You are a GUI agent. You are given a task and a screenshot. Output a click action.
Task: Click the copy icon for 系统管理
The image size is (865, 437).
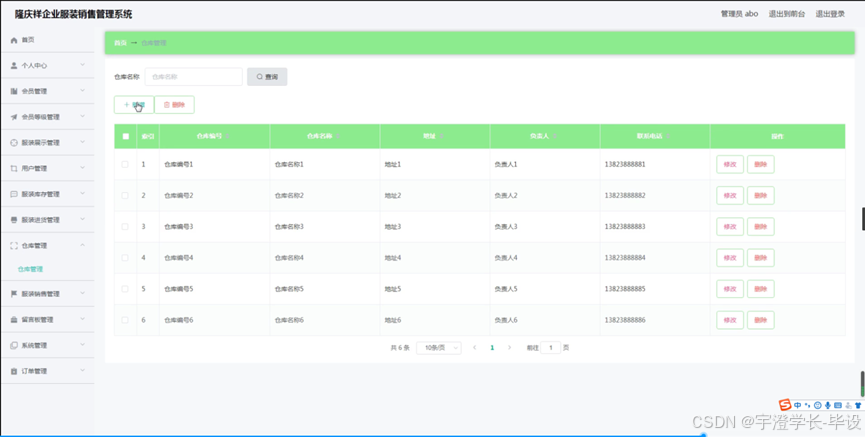[14, 345]
